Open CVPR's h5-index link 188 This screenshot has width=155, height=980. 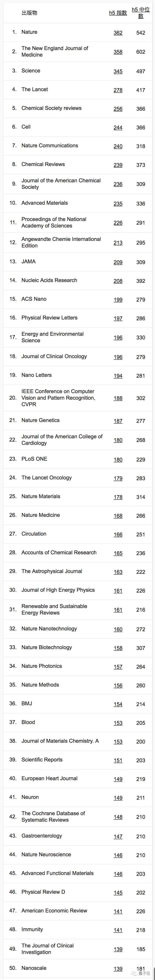(x=118, y=398)
